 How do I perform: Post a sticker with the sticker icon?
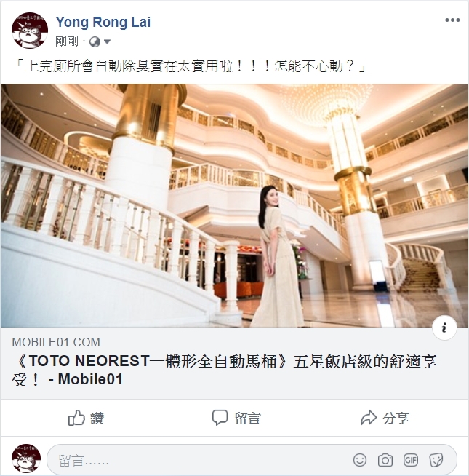[x=436, y=460]
